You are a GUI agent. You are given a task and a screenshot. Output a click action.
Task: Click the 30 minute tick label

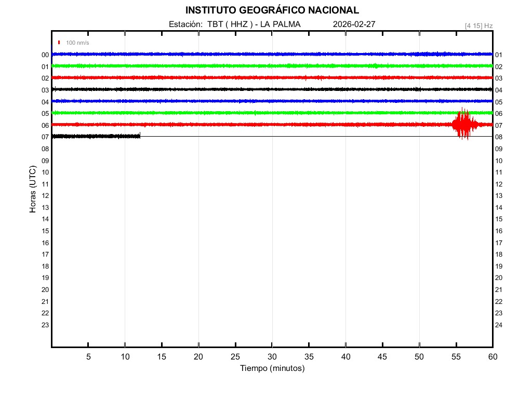272,357
